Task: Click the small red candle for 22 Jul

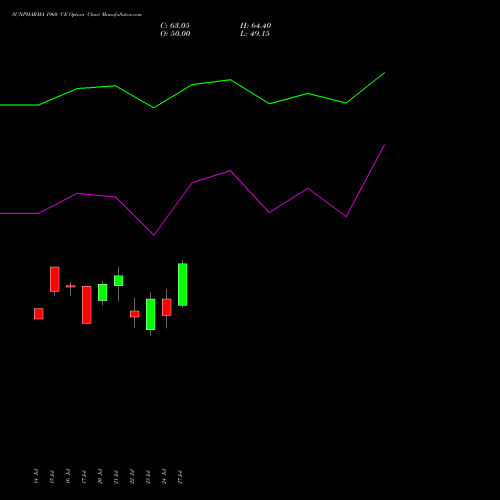Action: click(x=135, y=314)
